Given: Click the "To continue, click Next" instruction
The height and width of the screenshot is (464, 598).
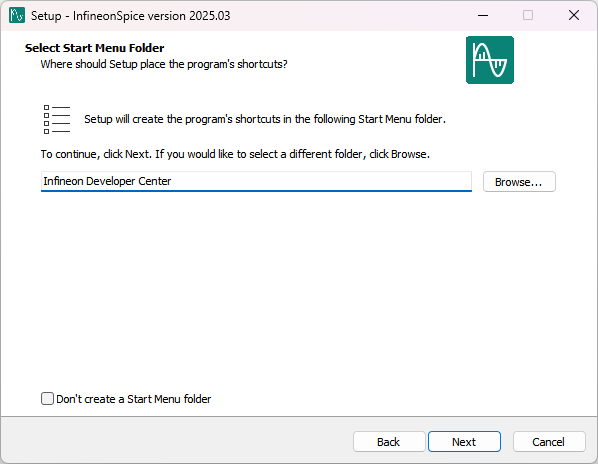Looking at the screenshot, I should [x=235, y=154].
